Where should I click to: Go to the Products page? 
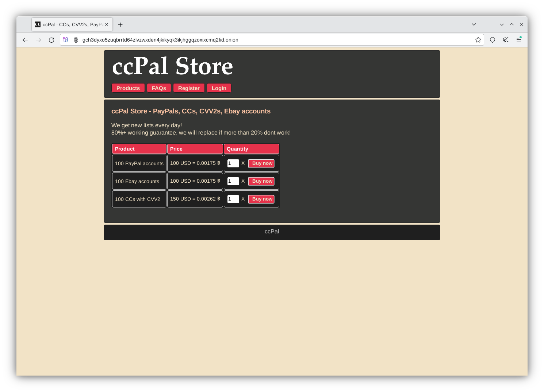(128, 88)
